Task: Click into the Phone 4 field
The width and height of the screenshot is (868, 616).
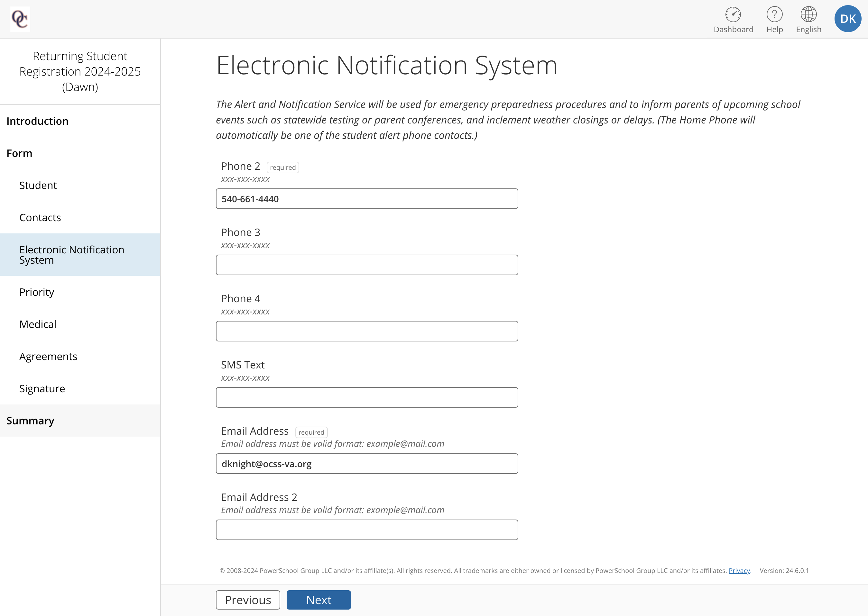Action: tap(367, 331)
